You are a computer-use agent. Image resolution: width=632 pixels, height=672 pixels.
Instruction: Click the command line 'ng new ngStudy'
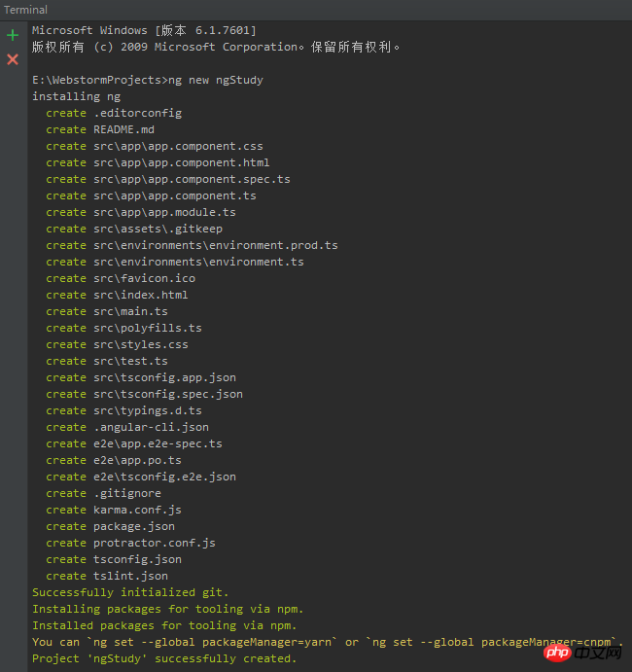click(x=216, y=80)
